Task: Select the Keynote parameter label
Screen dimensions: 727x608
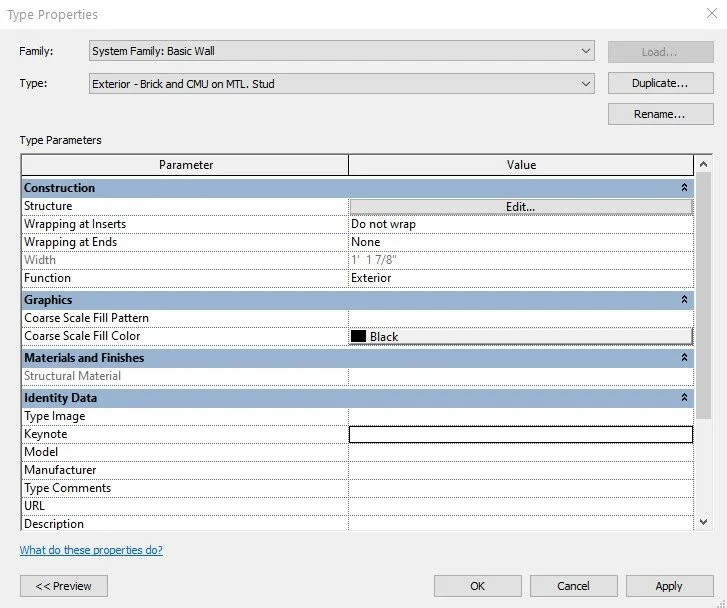Action: (x=45, y=435)
